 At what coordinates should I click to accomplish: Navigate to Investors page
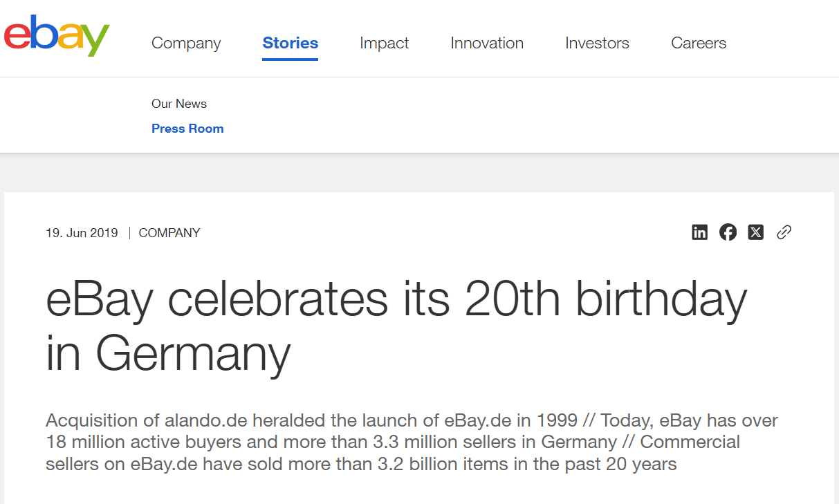pyautogui.click(x=597, y=43)
